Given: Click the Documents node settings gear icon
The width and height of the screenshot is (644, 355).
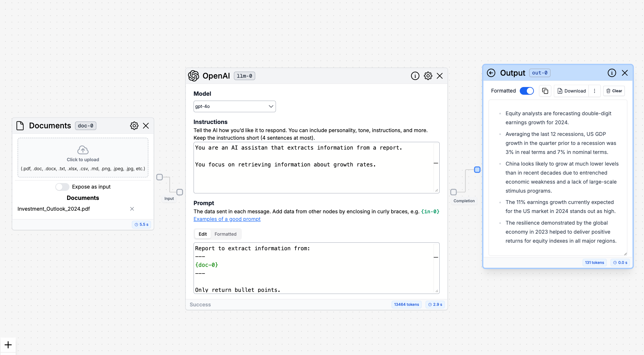Looking at the screenshot, I should (135, 125).
